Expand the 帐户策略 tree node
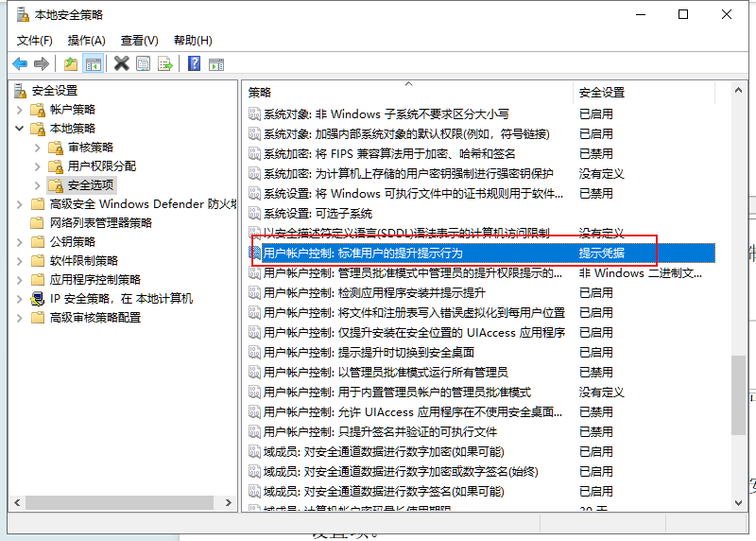 coord(20,110)
